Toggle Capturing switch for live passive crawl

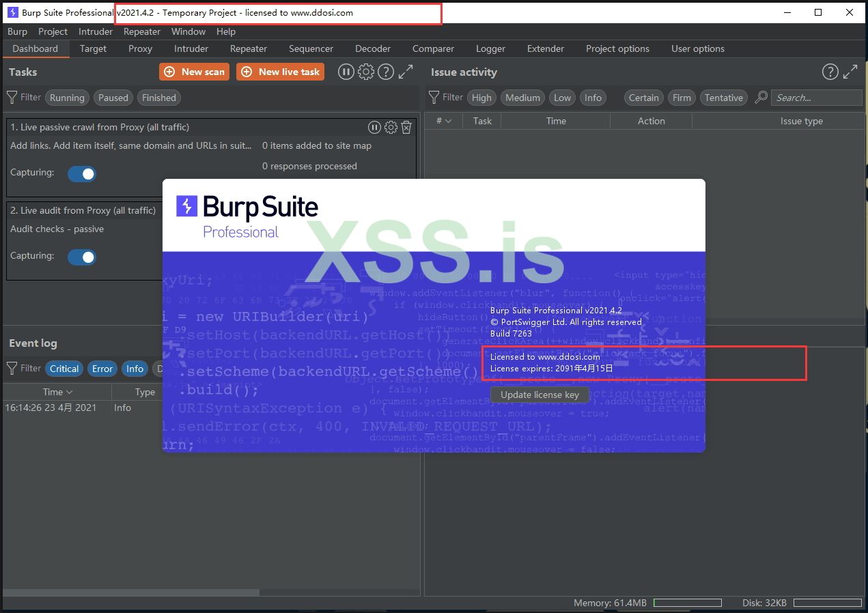point(82,173)
